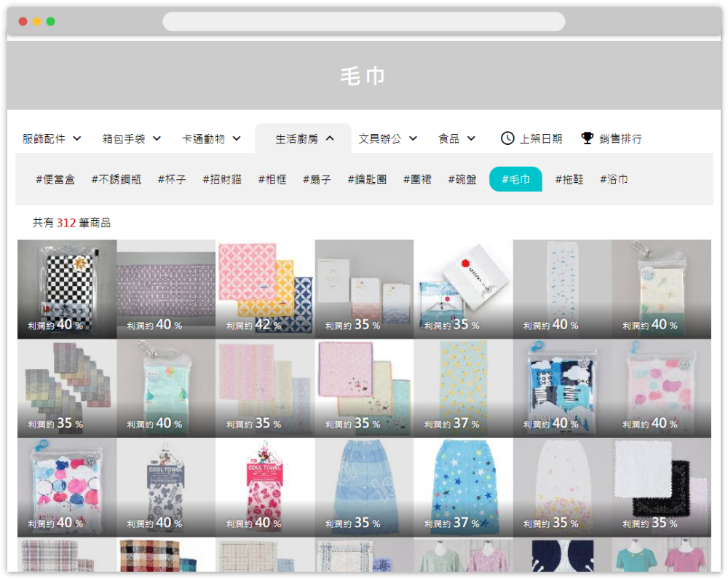
Task: Choose the #招財貓 tag
Action: (222, 179)
